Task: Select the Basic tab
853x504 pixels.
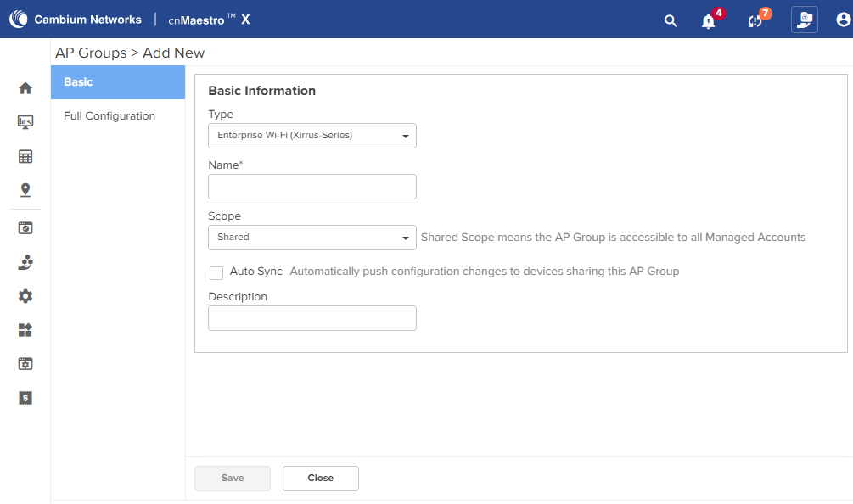Action: tap(118, 82)
